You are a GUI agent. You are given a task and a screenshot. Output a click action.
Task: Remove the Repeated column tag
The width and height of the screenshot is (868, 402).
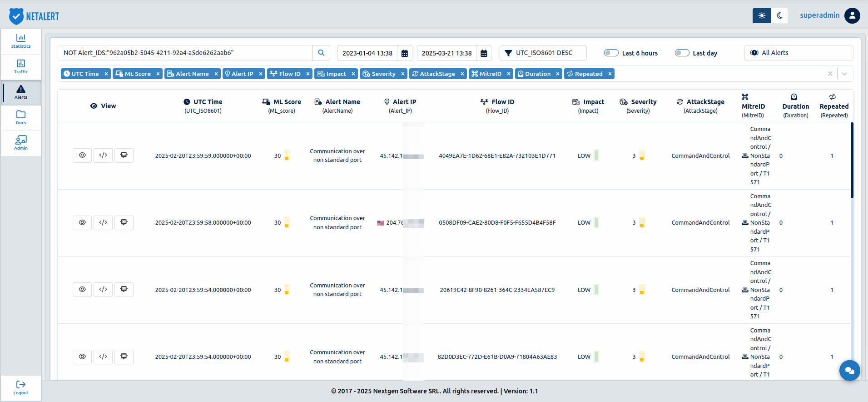pyautogui.click(x=610, y=74)
